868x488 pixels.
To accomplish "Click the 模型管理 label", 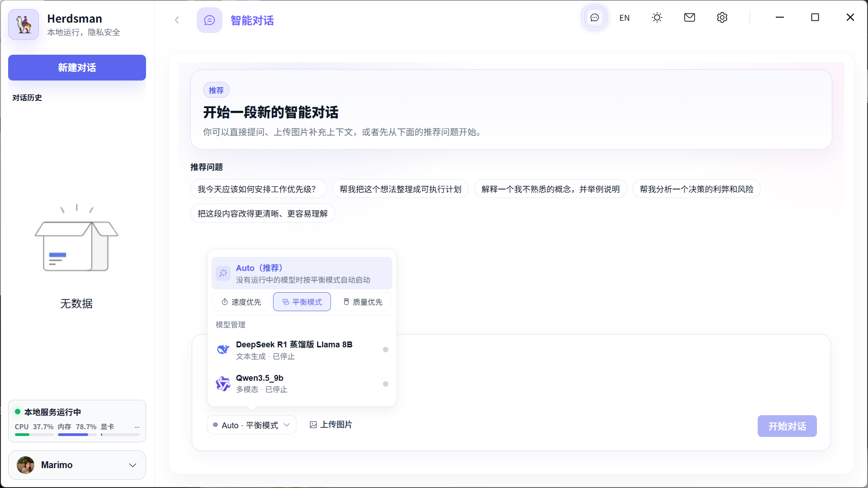I will (x=231, y=325).
